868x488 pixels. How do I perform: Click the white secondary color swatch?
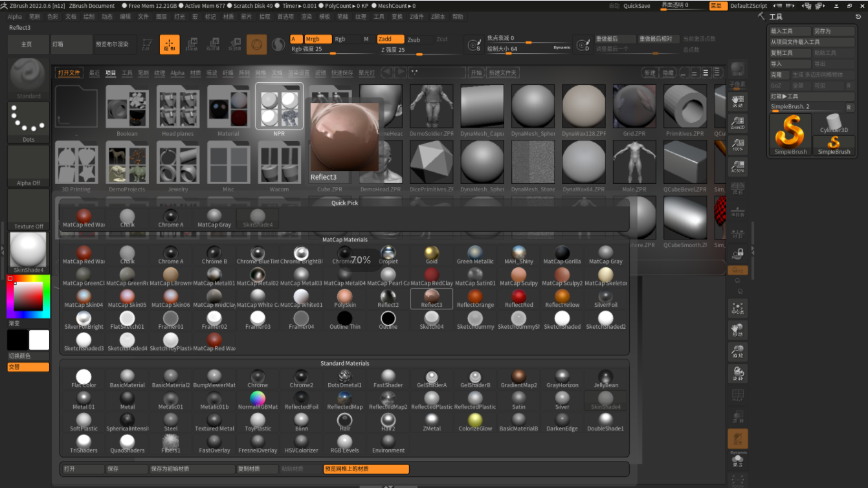[x=39, y=340]
